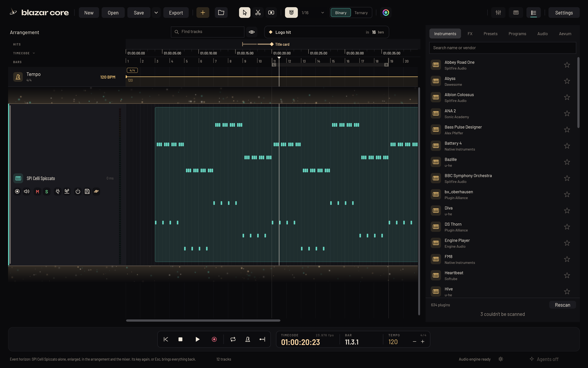Toggle the browser list panel icon

click(x=534, y=13)
